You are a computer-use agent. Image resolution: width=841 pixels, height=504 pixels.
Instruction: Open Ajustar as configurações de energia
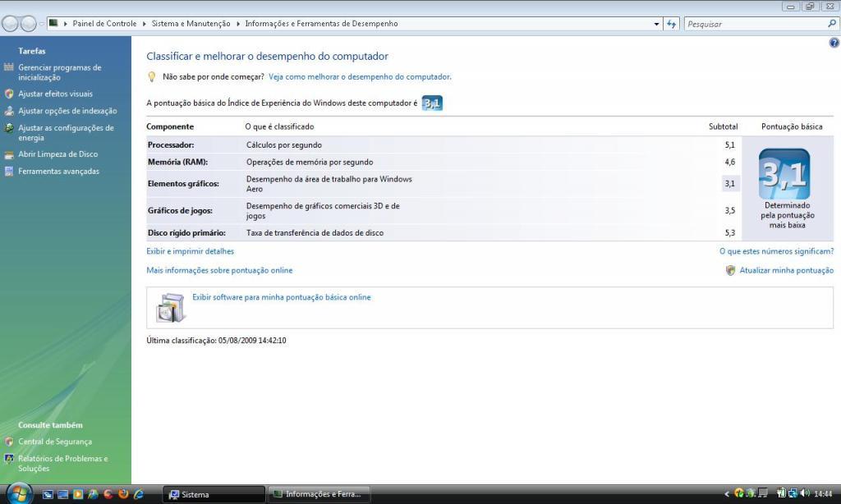pyautogui.click(x=66, y=133)
